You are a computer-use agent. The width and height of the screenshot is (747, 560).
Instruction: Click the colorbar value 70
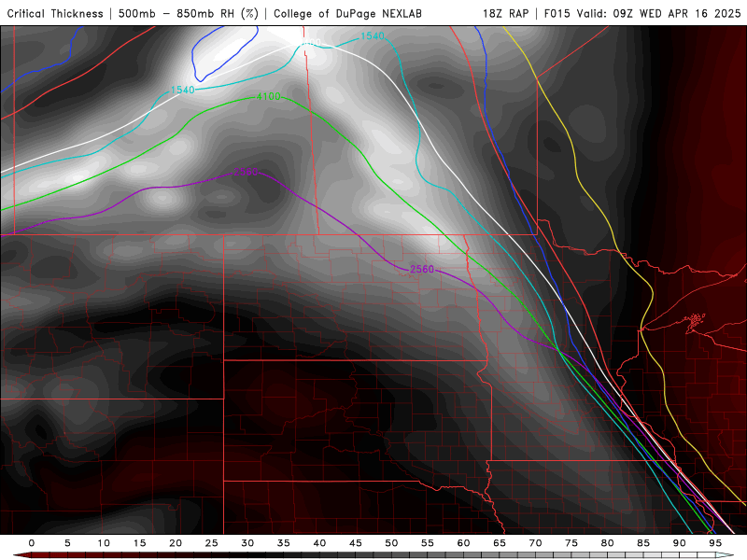click(x=535, y=543)
